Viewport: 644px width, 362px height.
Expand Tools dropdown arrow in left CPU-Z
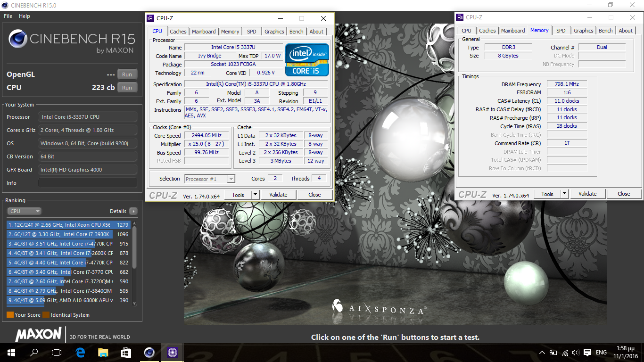[x=256, y=195]
